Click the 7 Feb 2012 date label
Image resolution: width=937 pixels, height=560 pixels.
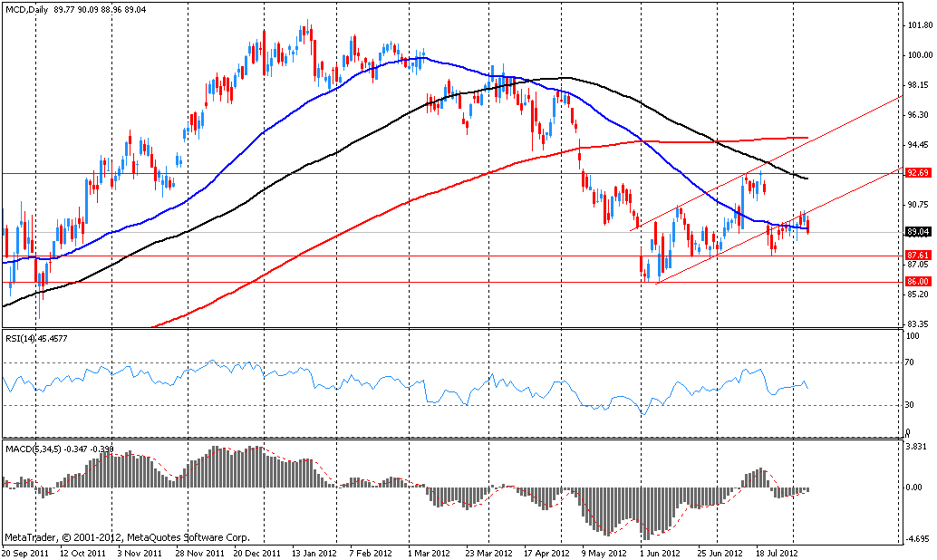371,554
